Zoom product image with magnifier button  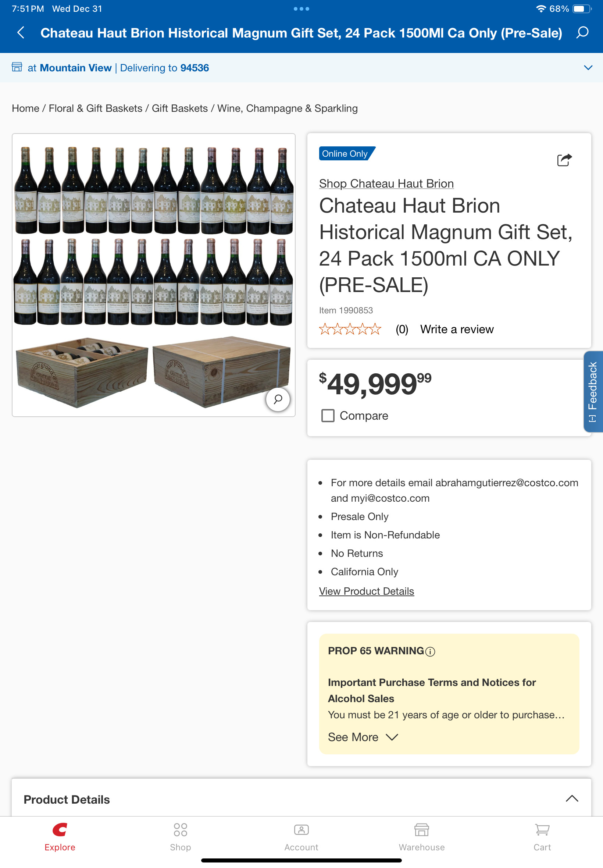tap(278, 399)
